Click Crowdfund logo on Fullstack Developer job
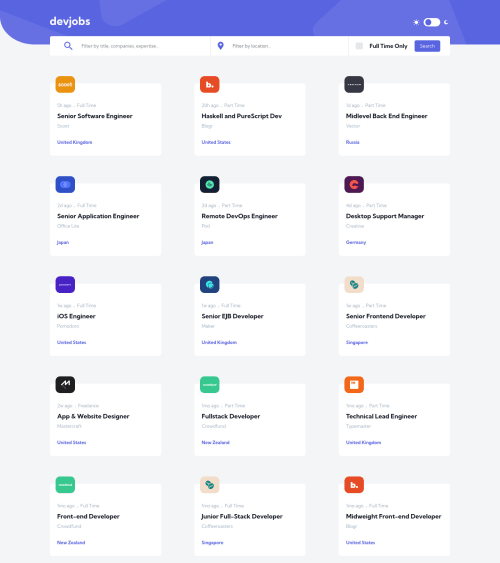This screenshot has height=563, width=500. (210, 385)
